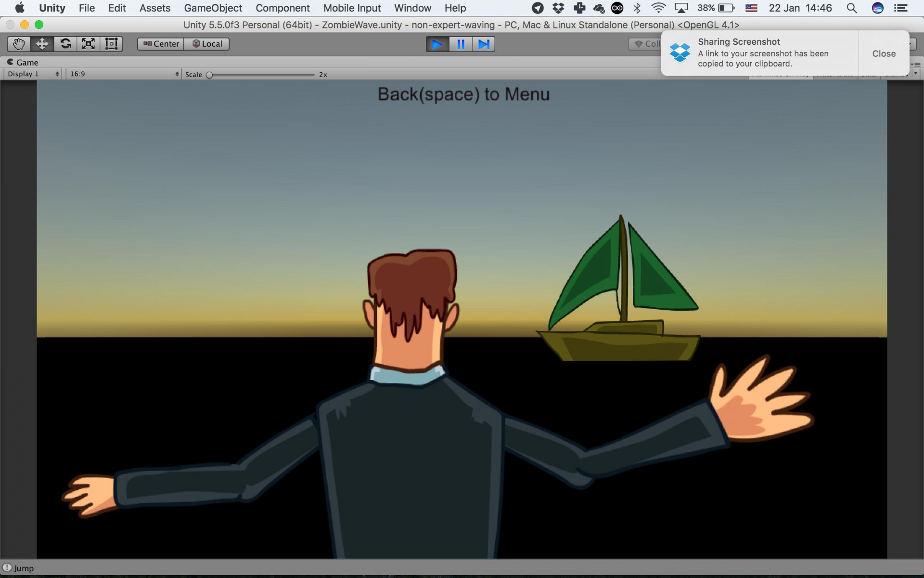Open the GameObject menu

[x=213, y=8]
